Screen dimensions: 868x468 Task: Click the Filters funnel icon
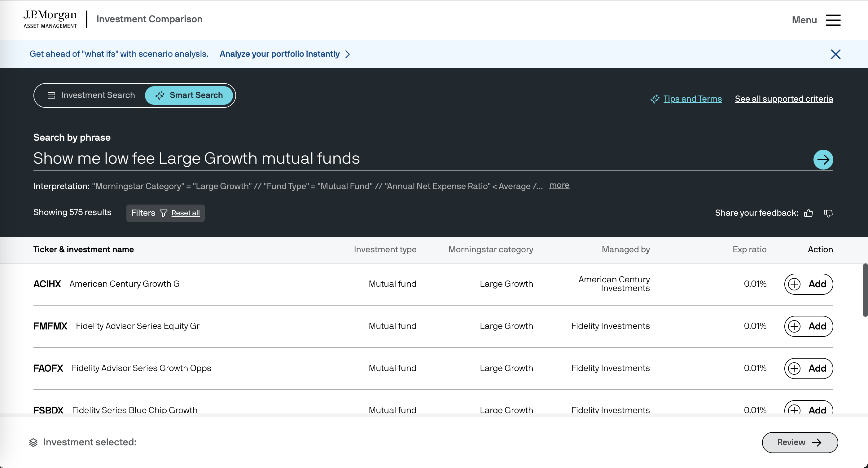[x=164, y=213]
